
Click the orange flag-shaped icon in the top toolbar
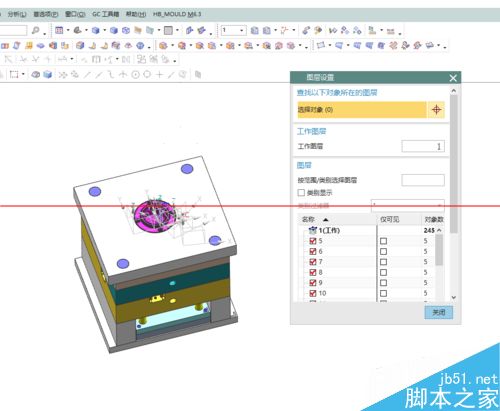(138, 30)
